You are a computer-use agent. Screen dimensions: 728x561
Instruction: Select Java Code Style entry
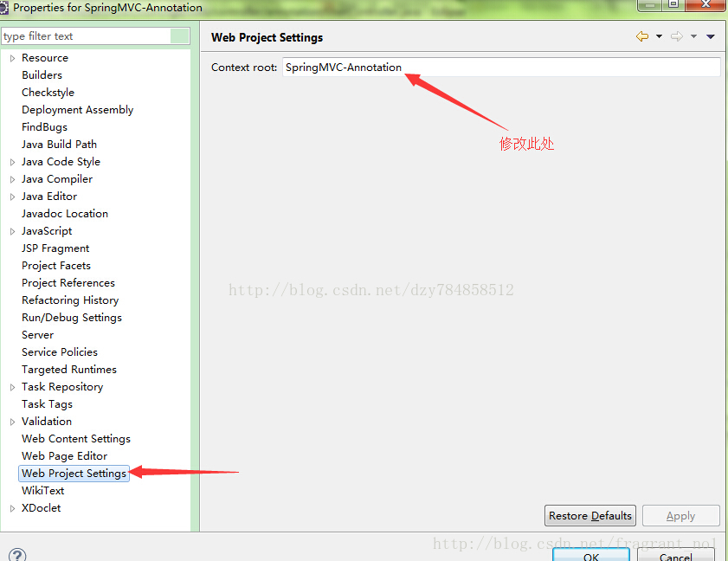click(x=61, y=162)
